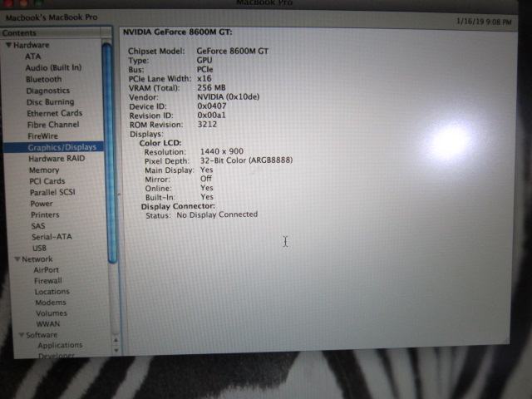This screenshot has height=399, width=532.
Task: Select Fibre Channel entry
Action: (x=53, y=125)
